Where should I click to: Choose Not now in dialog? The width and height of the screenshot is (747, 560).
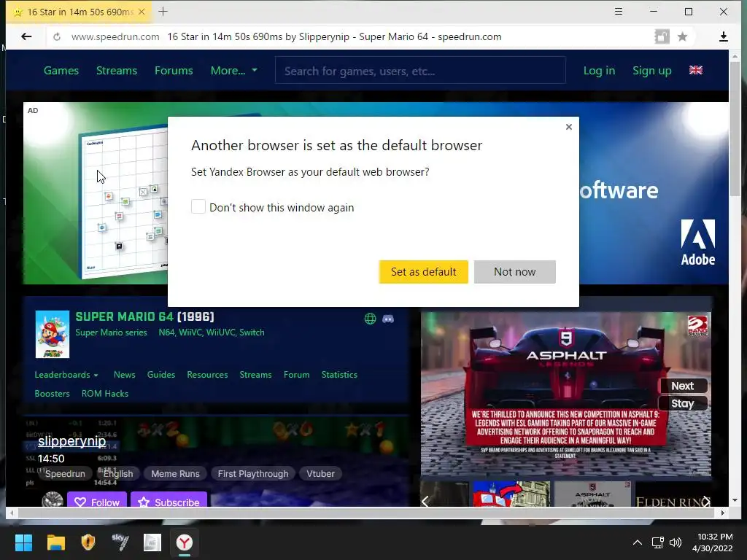(x=514, y=272)
